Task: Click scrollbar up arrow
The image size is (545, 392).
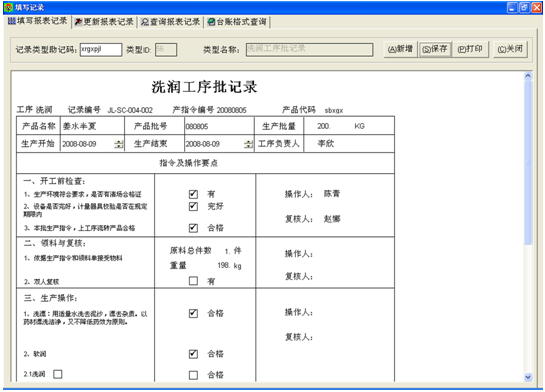Action: pyautogui.click(x=528, y=76)
